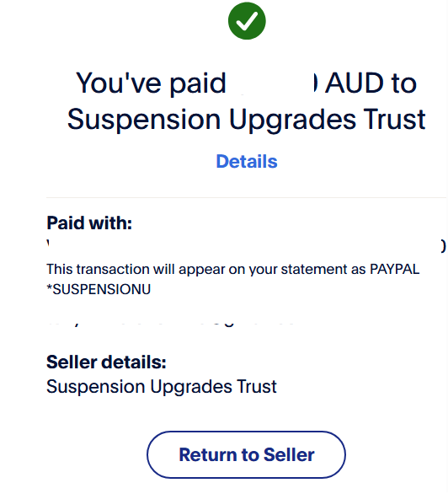Click the horizontal divider below Details
The image size is (448, 499).
coord(247,197)
